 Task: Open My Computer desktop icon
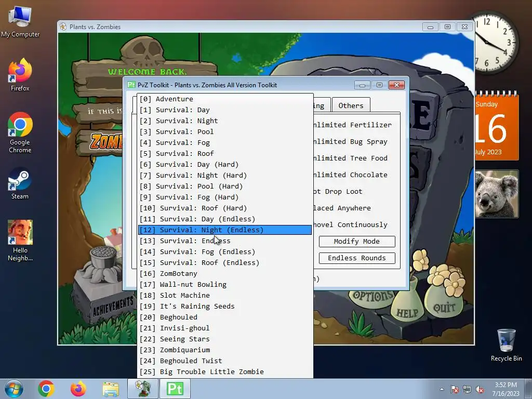[x=20, y=22]
